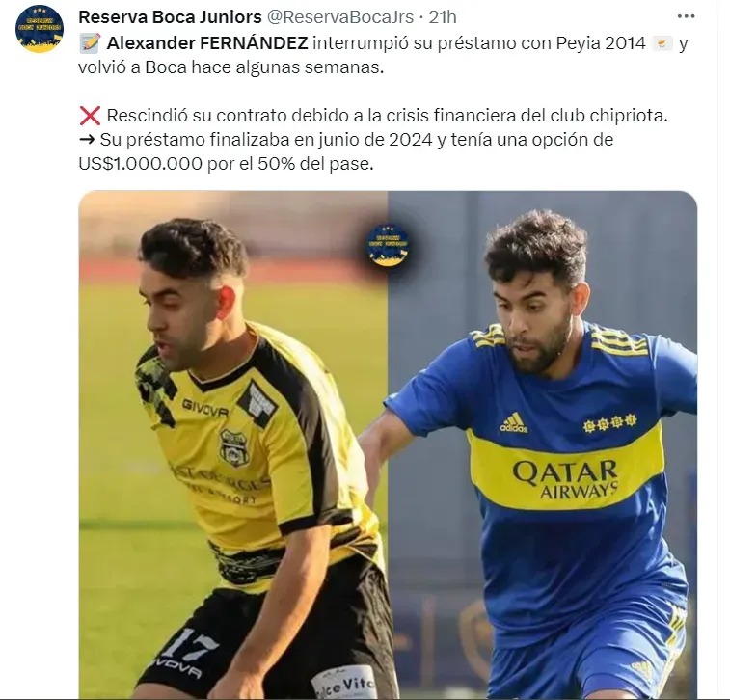
Task: Open the right photo with blue Boca jersey
Action: click(542, 444)
